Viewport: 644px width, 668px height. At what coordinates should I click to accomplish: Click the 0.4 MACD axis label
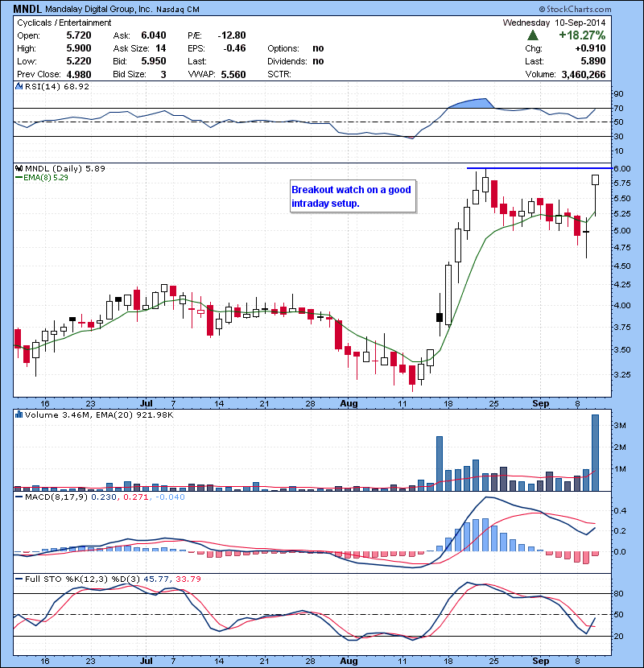[620, 510]
